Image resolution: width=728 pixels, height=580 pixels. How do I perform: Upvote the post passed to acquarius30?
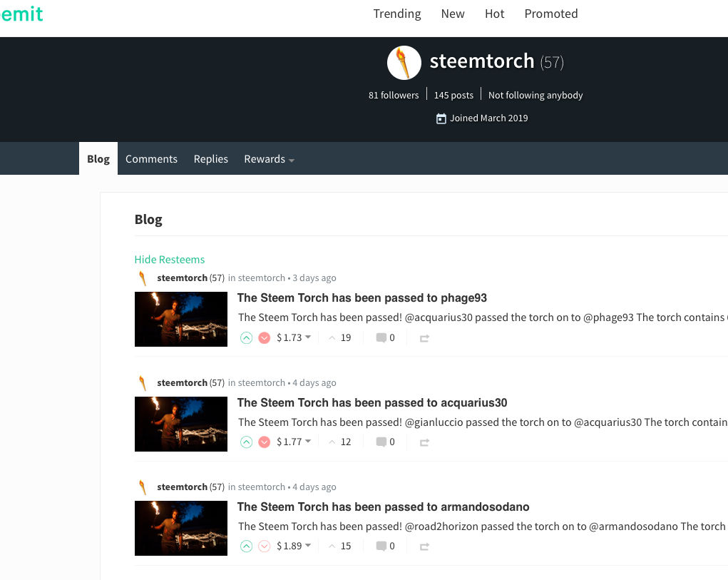pyautogui.click(x=246, y=442)
